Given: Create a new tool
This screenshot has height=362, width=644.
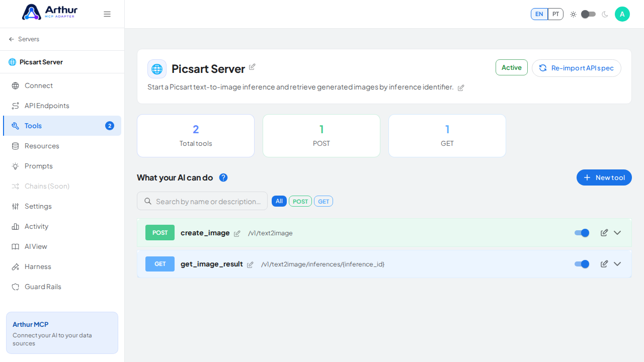Looking at the screenshot, I should [604, 177].
